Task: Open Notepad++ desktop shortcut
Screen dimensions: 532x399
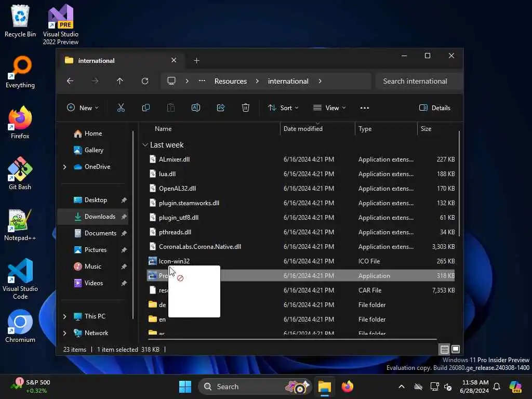Action: [20, 224]
